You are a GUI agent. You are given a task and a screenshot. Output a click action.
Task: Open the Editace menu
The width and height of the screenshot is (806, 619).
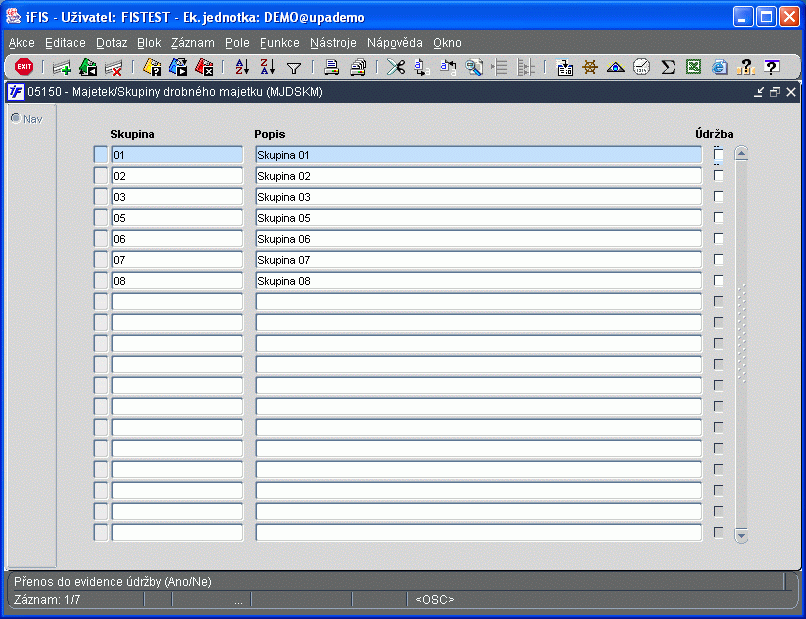coord(65,43)
